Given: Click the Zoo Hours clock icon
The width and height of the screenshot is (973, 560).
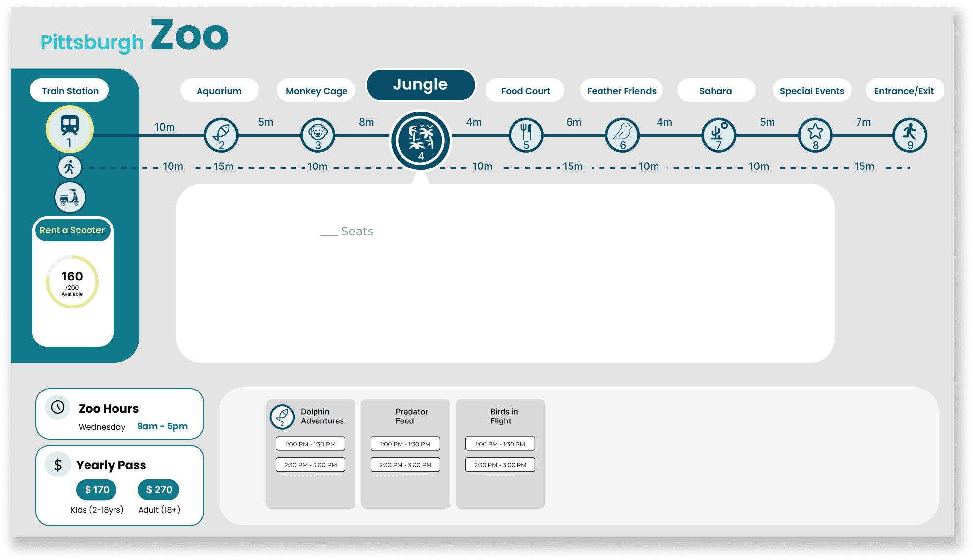Looking at the screenshot, I should [x=58, y=407].
